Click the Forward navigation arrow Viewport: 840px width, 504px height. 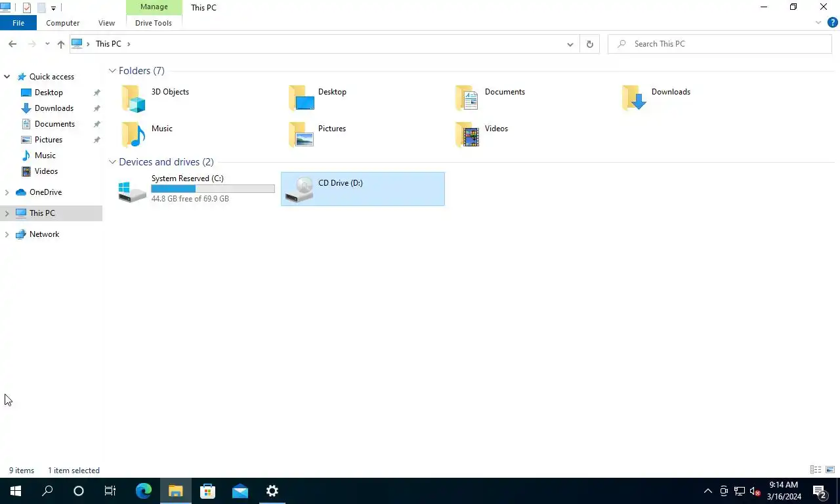click(31, 44)
